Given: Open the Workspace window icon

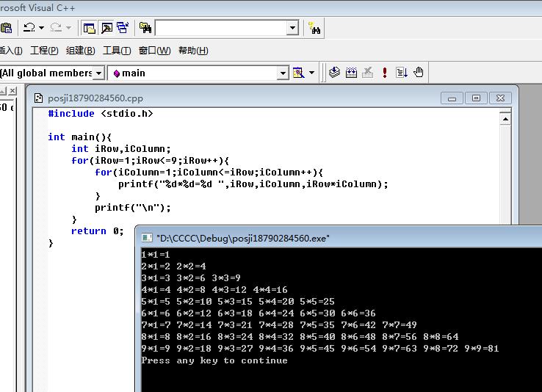Looking at the screenshot, I should [89, 28].
